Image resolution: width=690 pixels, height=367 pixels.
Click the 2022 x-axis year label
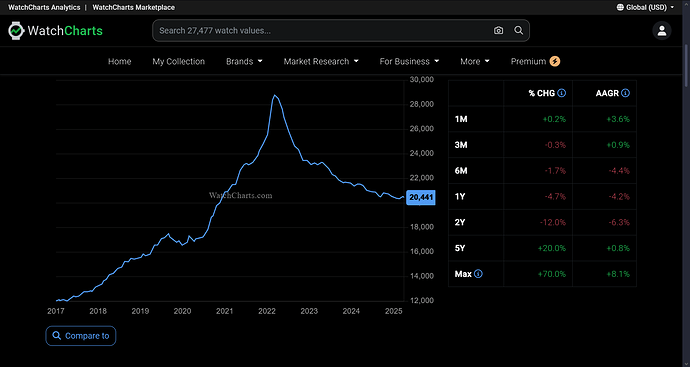click(x=267, y=311)
